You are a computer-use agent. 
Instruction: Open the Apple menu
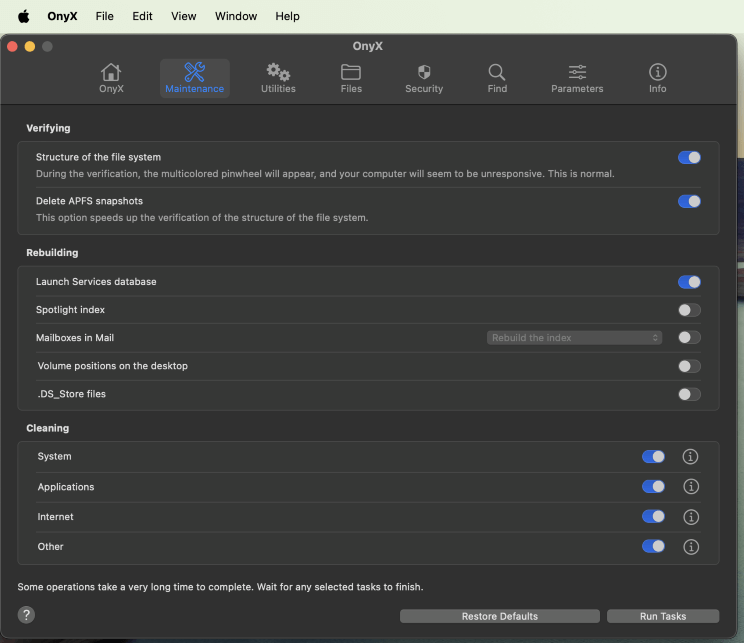pos(23,17)
